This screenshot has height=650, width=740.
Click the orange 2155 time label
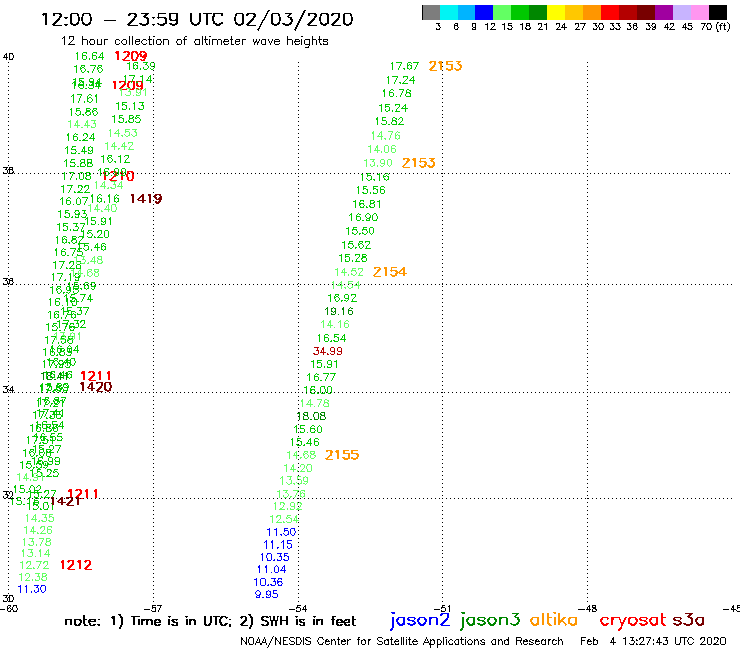pos(342,455)
